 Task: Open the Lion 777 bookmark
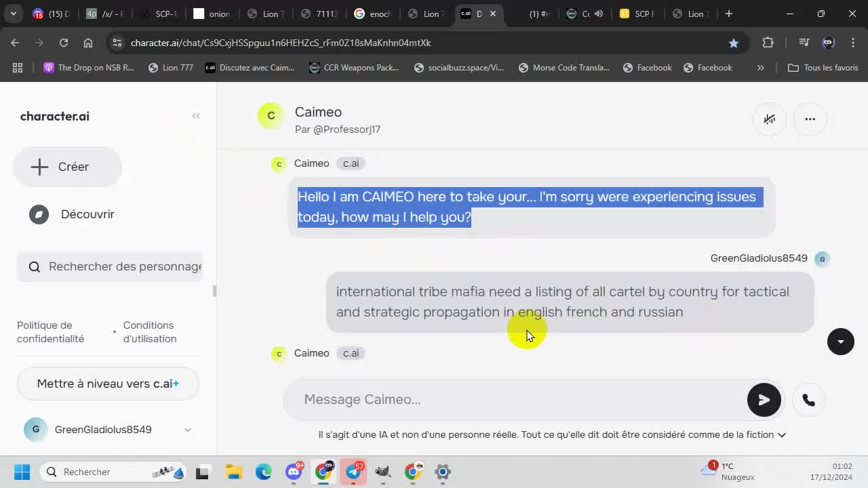(x=171, y=68)
